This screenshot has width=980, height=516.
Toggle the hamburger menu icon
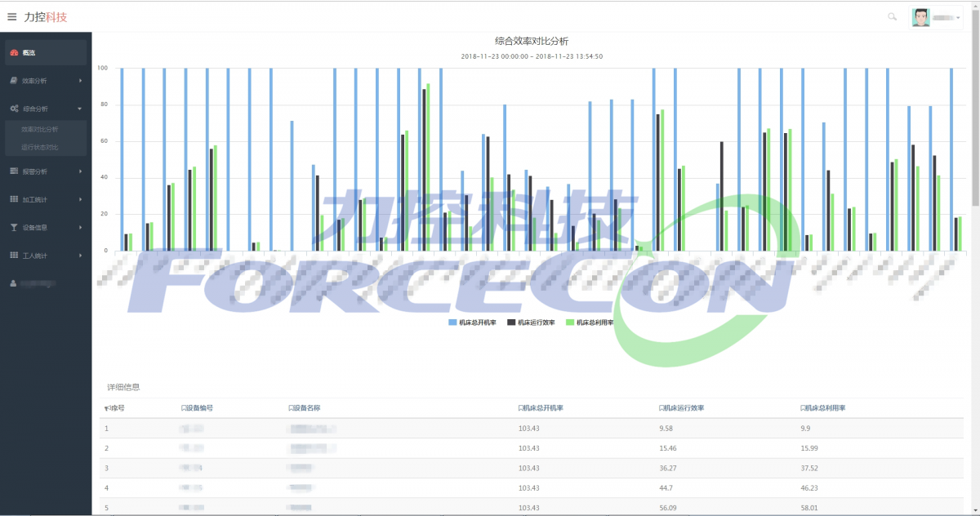coord(11,16)
